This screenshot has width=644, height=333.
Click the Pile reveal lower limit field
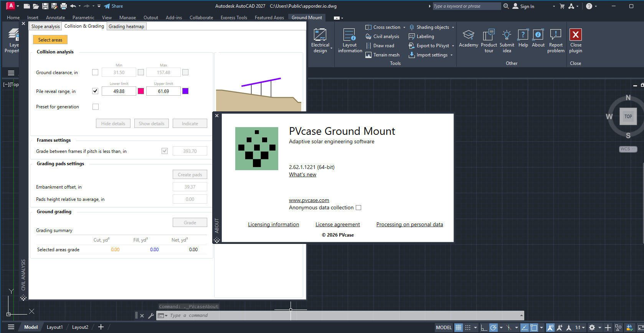click(119, 91)
